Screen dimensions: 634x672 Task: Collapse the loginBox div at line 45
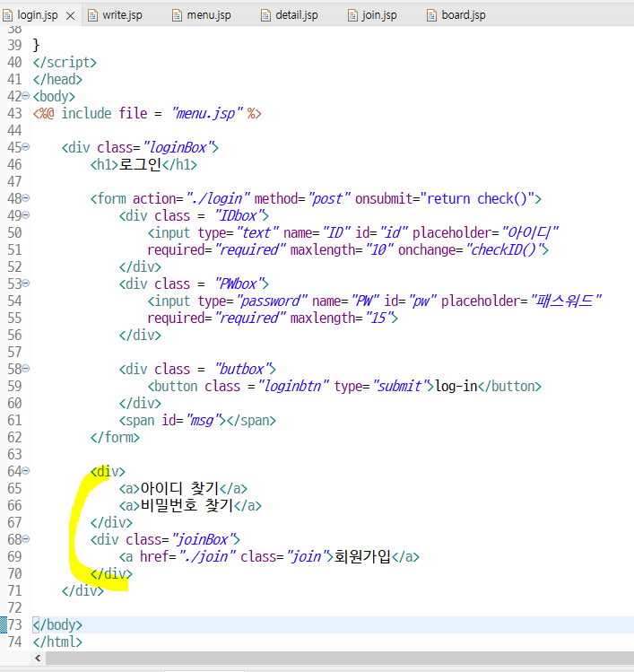(26, 147)
